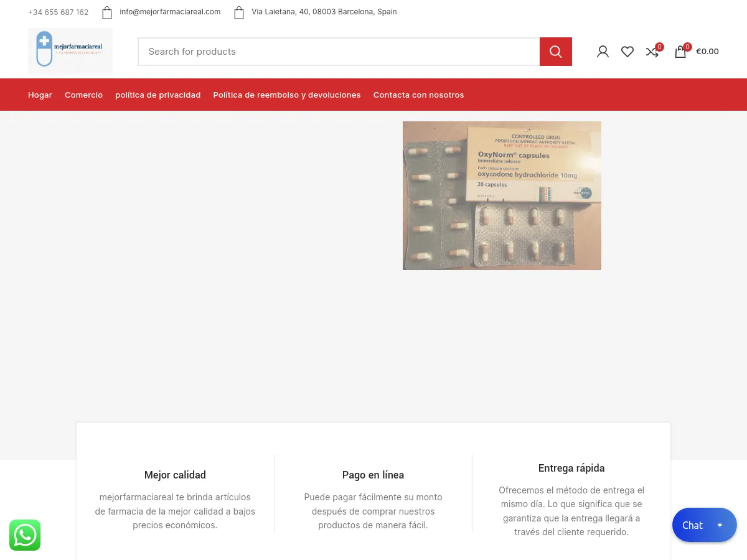Open the Chat widget bubble

click(x=704, y=525)
